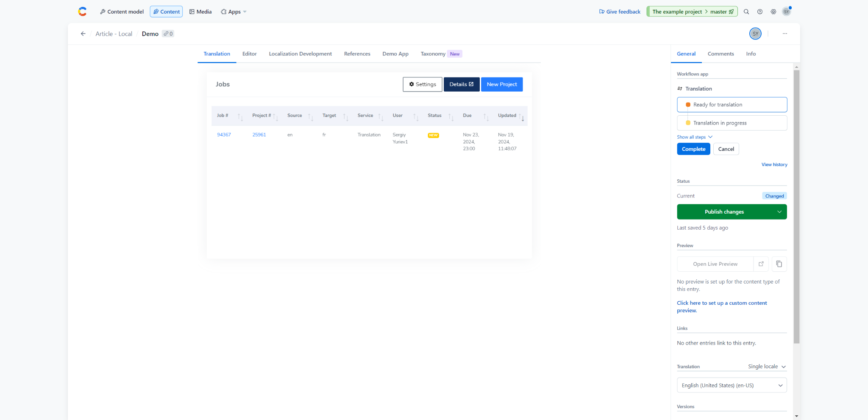Click the Changed status badge
Viewport: 868px width, 420px height.
(x=774, y=196)
